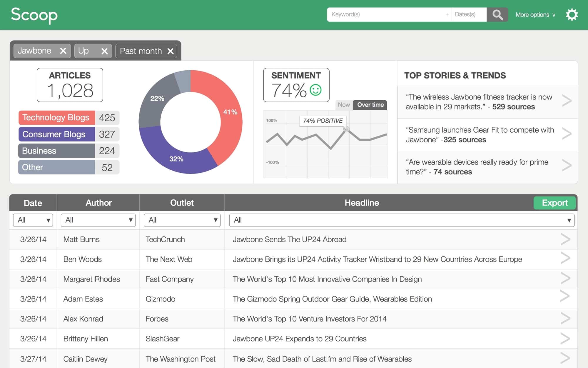The image size is (588, 368).
Task: Open the More options menu
Action: coord(535,15)
